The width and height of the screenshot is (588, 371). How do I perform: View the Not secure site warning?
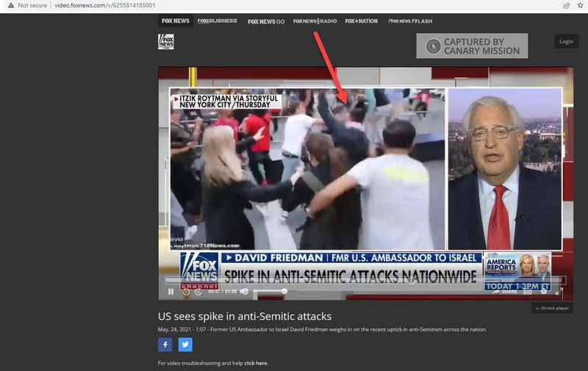[27, 5]
